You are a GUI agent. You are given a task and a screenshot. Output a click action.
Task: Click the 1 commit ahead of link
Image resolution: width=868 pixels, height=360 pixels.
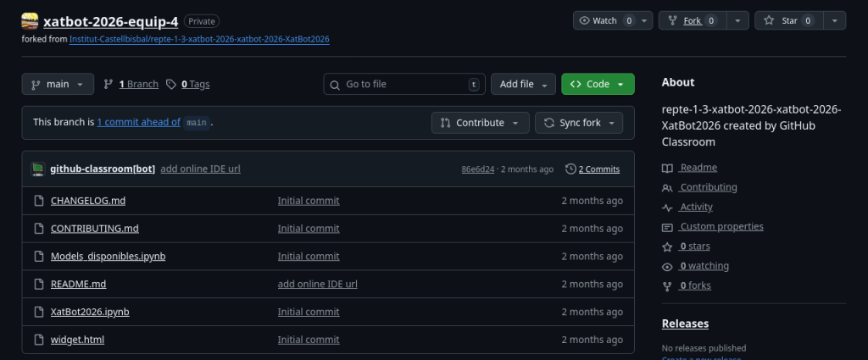tap(138, 122)
